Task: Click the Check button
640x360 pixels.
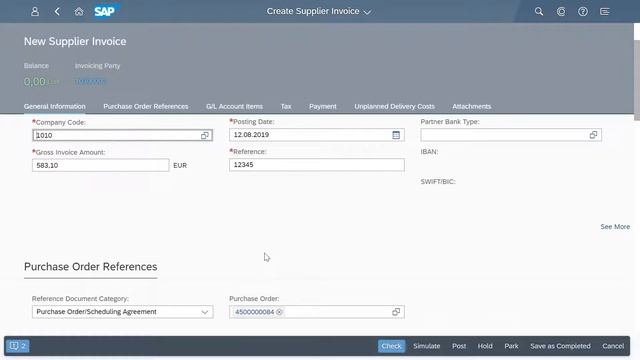Action: coord(391,346)
